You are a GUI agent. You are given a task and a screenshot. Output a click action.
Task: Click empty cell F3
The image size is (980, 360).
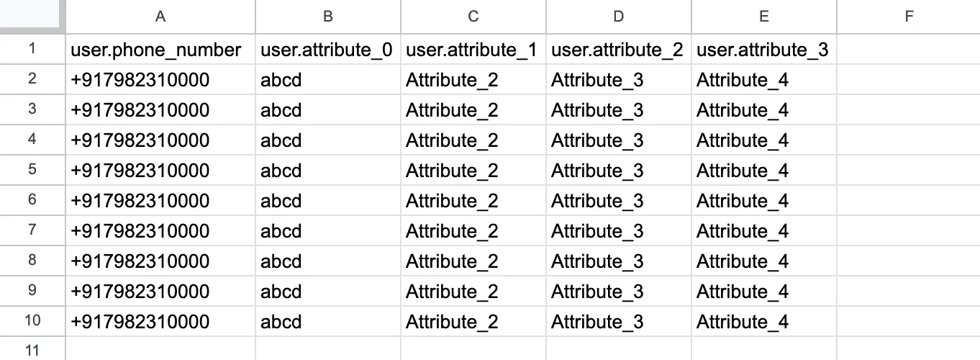pyautogui.click(x=909, y=109)
